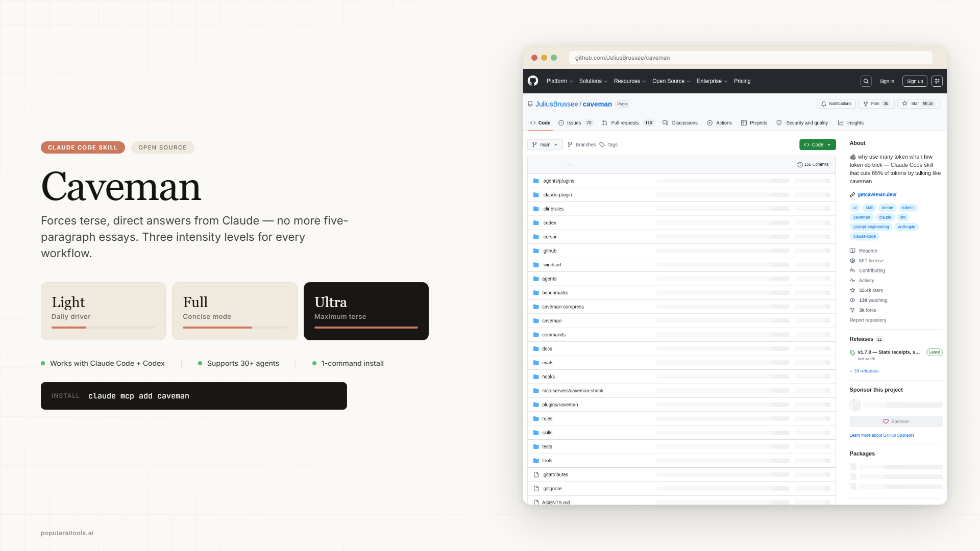Switch to the Code tab
This screenshot has width=980, height=551.
pos(540,123)
